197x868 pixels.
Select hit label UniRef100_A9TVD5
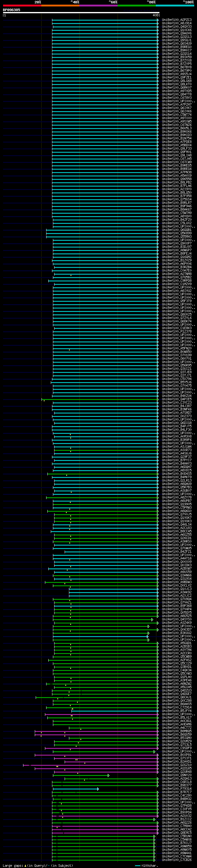176,91
